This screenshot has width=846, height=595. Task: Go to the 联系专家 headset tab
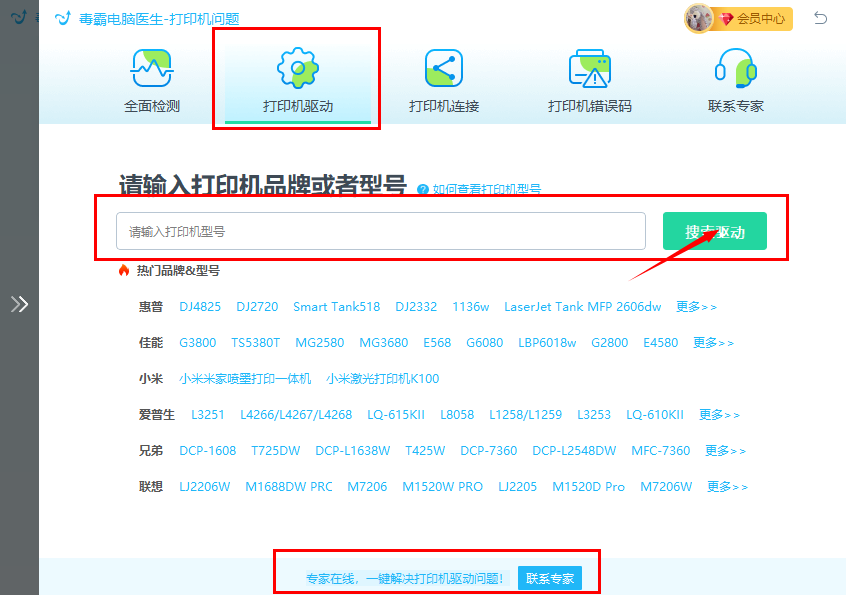(735, 81)
